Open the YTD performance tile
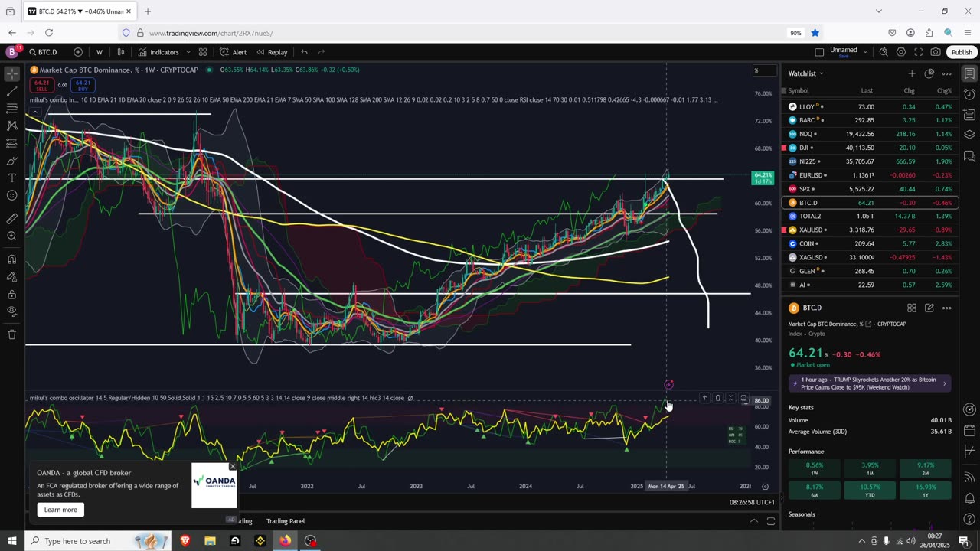The width and height of the screenshot is (980, 551). (x=871, y=488)
